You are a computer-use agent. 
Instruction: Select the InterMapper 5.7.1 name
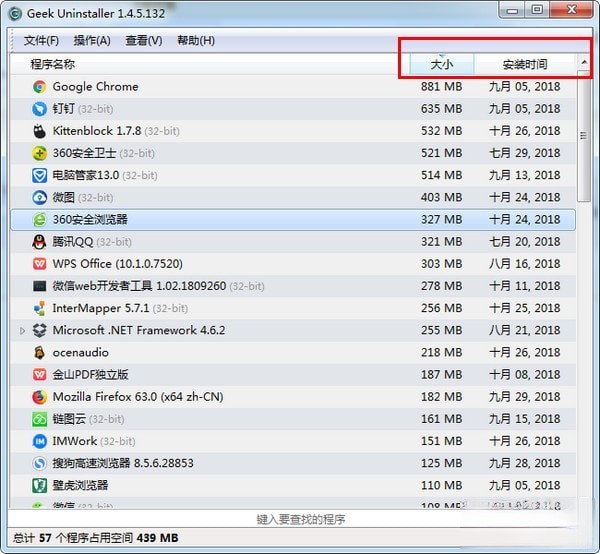(120, 308)
